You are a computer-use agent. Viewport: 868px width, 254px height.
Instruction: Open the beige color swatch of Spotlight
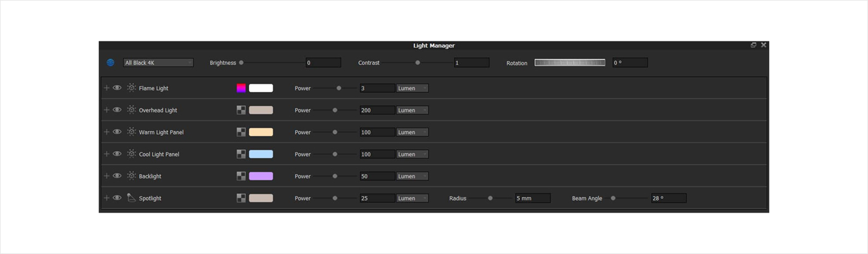tap(261, 198)
